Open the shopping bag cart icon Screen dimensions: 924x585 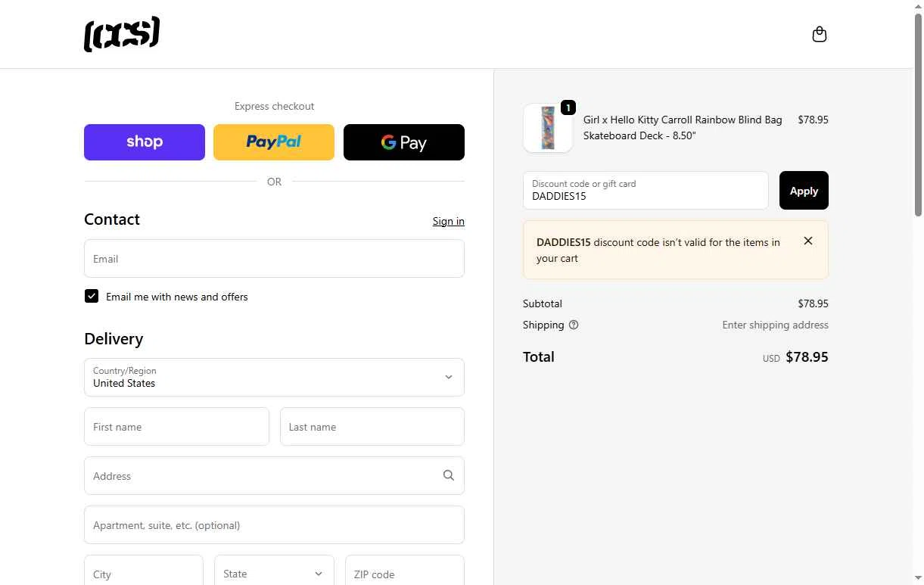(x=819, y=34)
